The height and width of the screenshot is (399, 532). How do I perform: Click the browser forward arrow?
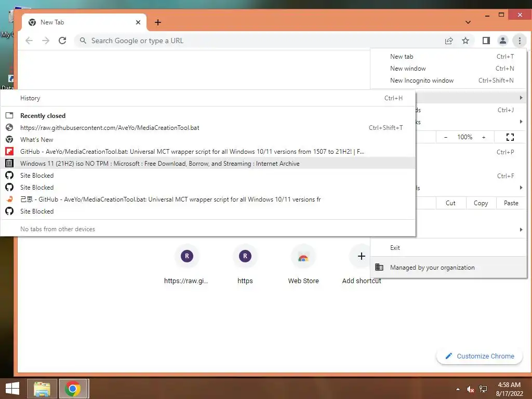(x=46, y=41)
